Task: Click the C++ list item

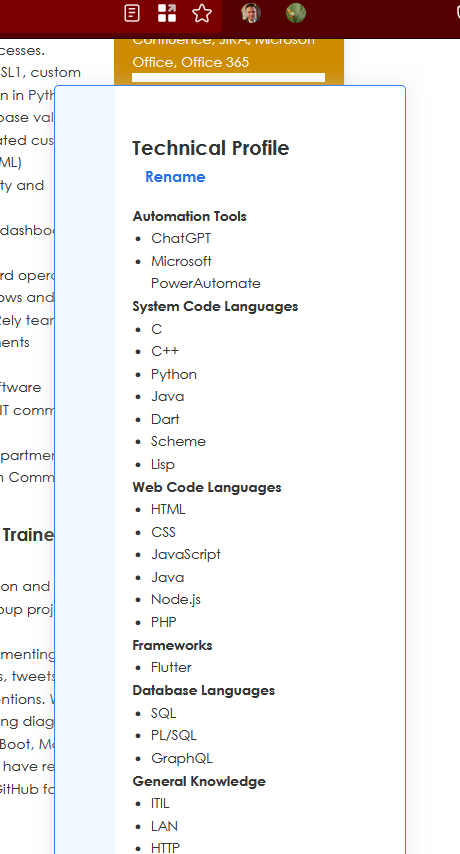Action: coord(165,351)
